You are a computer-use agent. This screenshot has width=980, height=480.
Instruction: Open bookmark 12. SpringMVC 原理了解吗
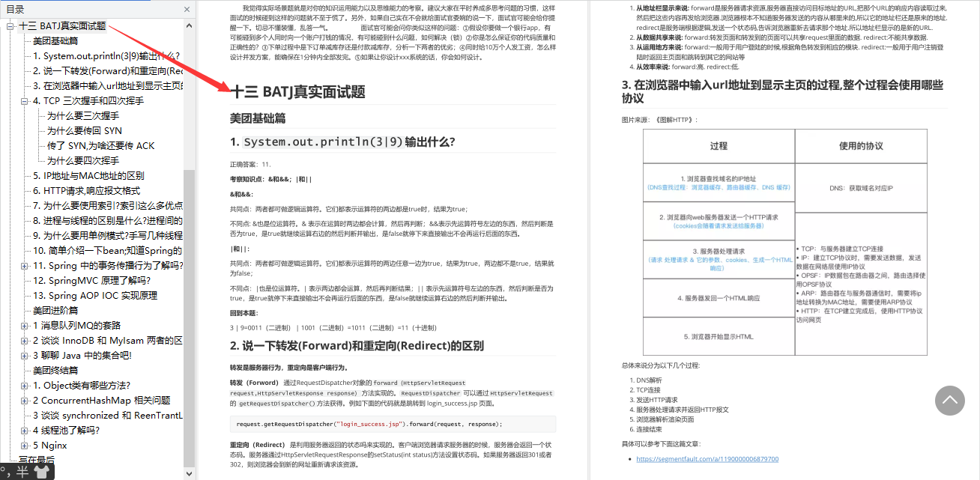[x=91, y=281]
